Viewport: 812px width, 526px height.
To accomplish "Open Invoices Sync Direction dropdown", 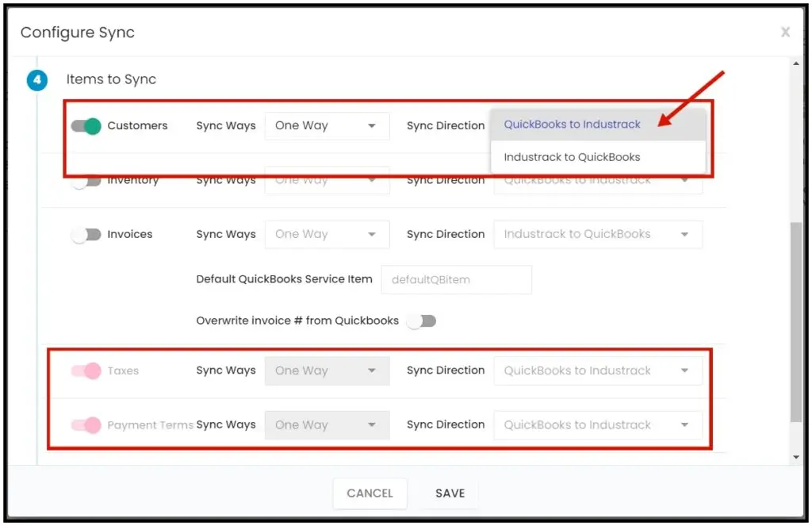I will coord(598,234).
